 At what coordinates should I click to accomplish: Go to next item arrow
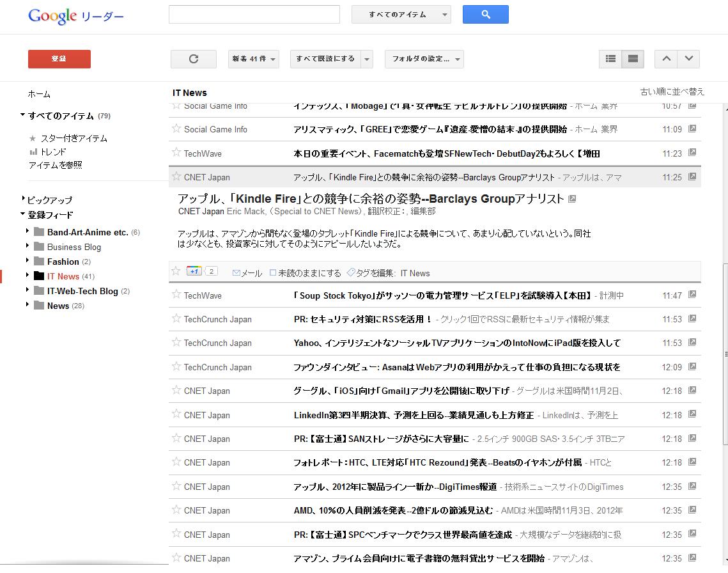(688, 59)
